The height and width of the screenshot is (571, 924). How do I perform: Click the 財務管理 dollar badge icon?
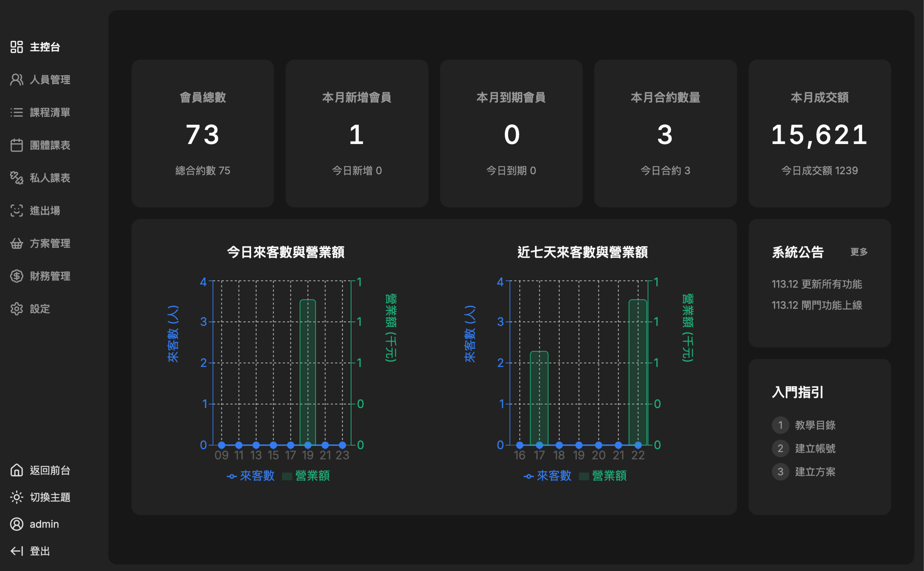pos(17,276)
